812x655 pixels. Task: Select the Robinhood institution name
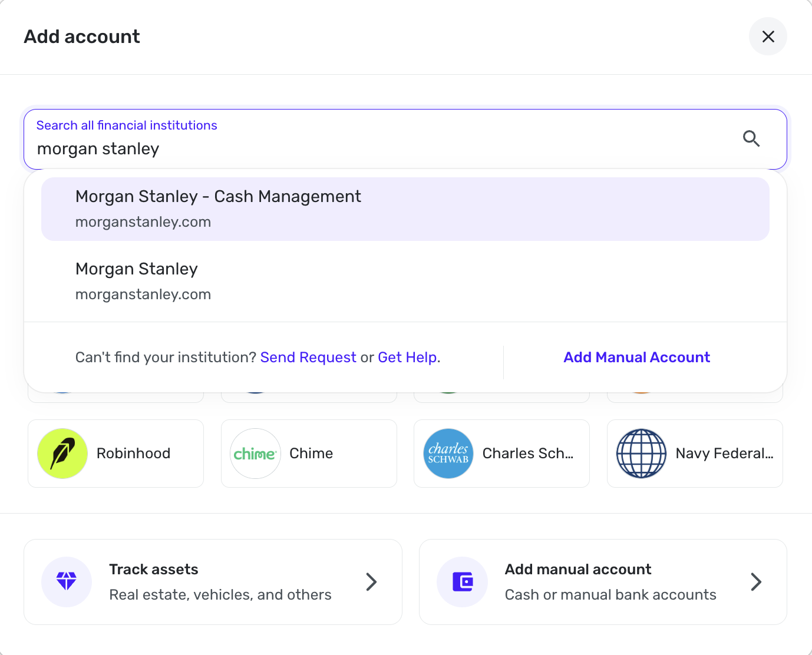[x=134, y=454]
